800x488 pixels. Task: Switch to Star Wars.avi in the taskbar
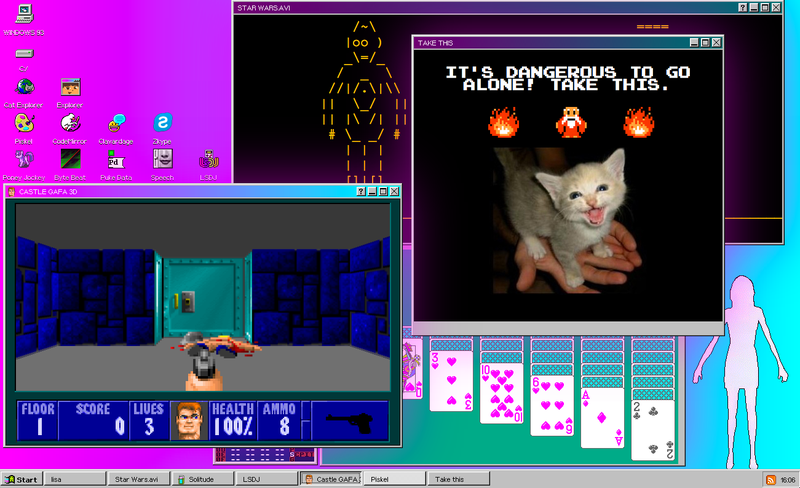coord(139,479)
